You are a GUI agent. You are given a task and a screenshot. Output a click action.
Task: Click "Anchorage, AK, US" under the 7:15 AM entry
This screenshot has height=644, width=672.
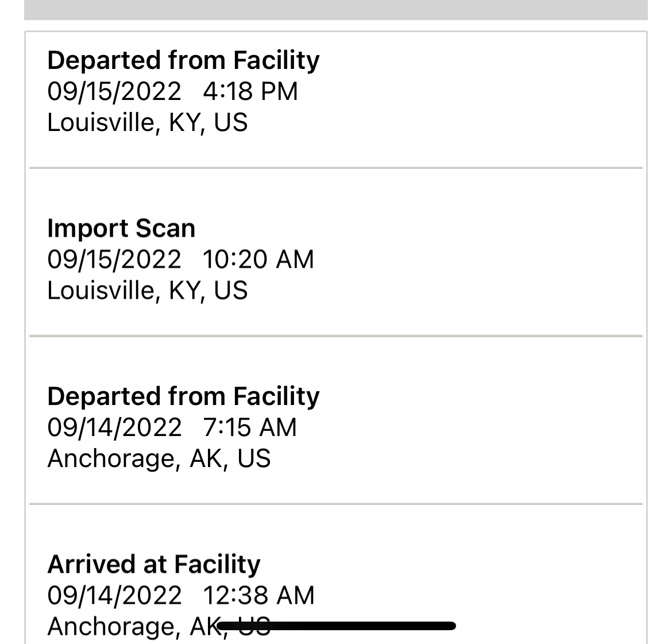tap(159, 458)
